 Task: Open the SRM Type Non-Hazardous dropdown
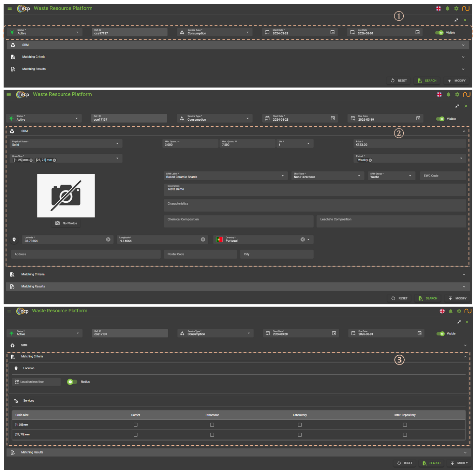pos(359,176)
